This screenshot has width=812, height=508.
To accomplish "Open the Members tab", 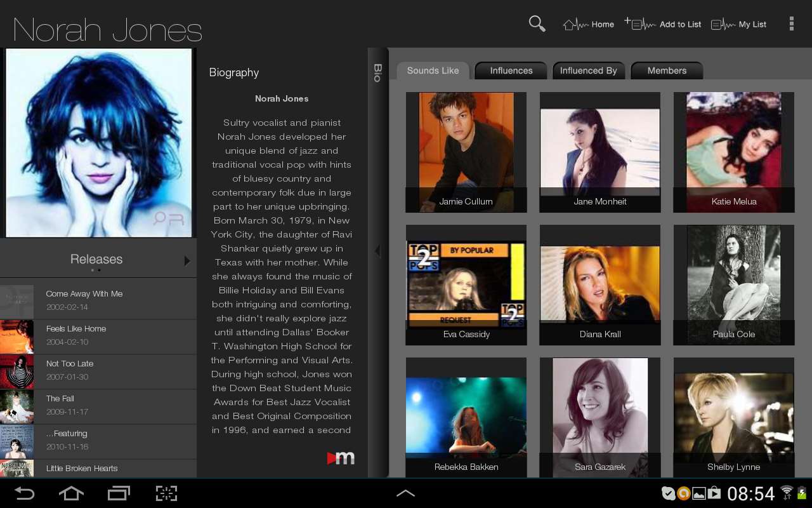I will pos(667,70).
